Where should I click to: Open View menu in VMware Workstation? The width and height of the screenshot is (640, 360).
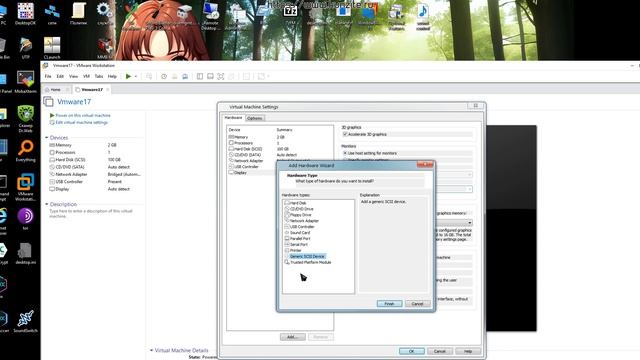pos(73,76)
